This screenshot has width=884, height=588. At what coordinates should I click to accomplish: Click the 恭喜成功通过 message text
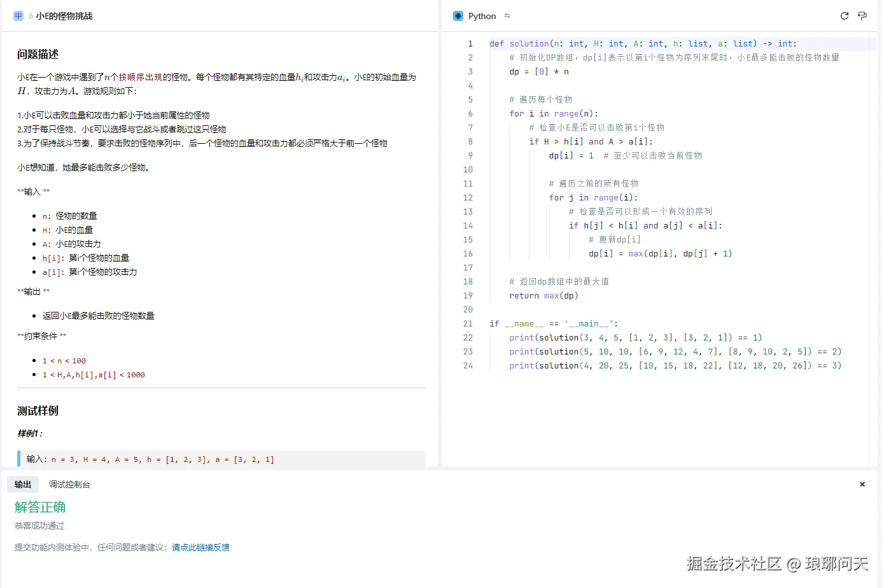[39, 525]
